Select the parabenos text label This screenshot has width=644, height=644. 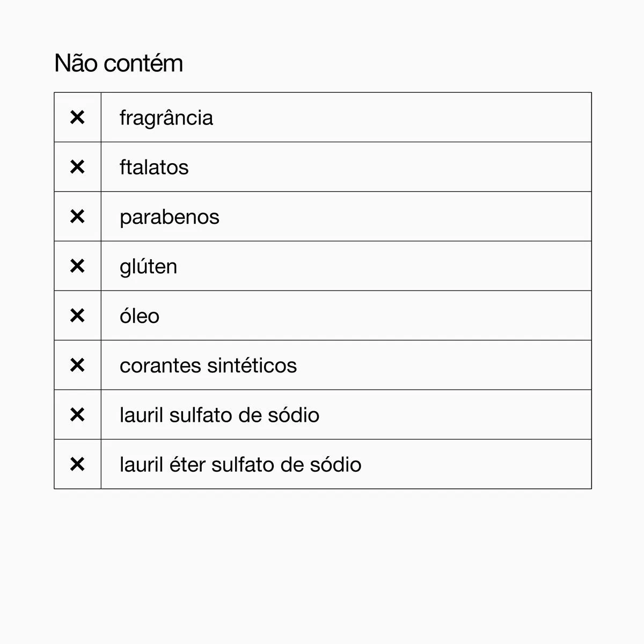(x=170, y=217)
